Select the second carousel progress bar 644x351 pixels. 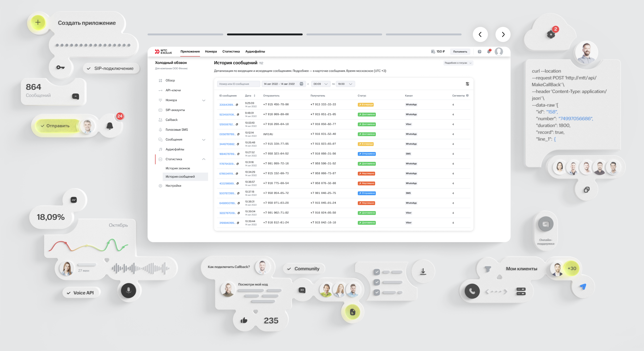pos(264,34)
